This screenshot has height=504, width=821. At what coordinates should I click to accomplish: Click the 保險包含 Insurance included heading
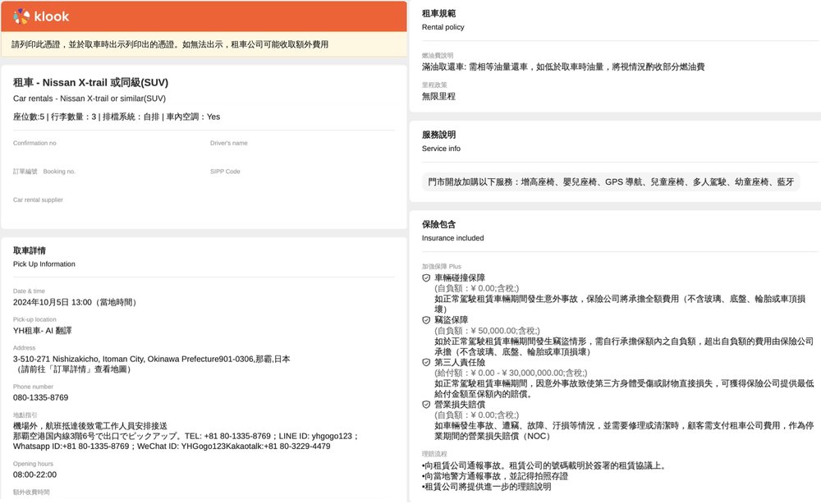[x=452, y=231]
